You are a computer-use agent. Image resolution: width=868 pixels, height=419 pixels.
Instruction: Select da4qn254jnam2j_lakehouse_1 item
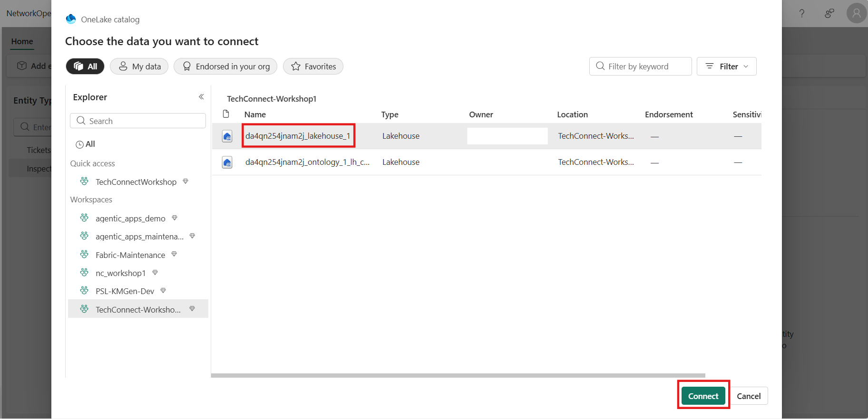point(298,136)
